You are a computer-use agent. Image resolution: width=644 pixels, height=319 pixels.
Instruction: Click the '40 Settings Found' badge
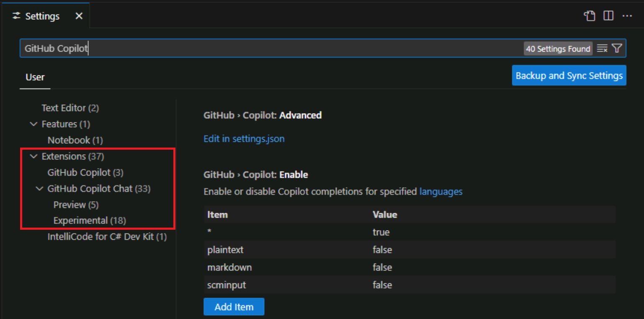point(558,49)
